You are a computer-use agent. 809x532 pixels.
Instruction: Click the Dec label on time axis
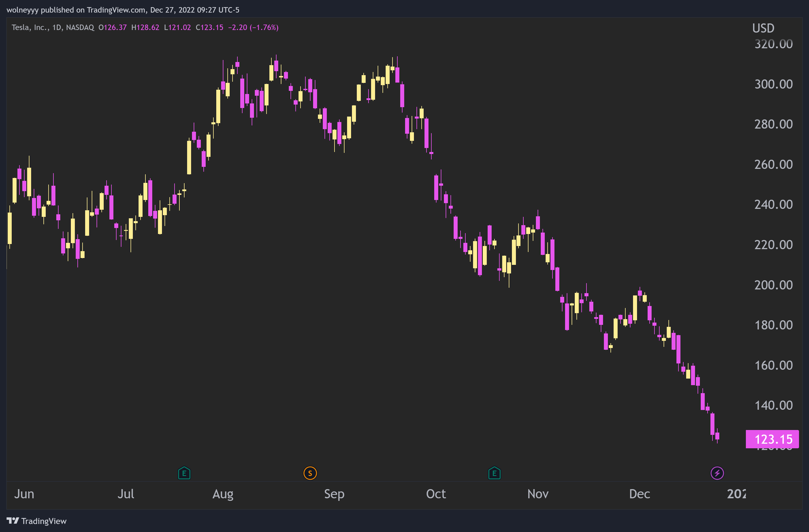[639, 494]
